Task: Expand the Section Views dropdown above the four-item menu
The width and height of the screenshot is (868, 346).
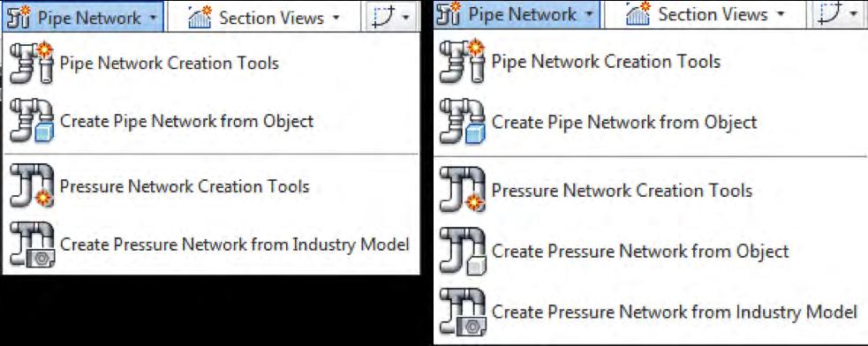Action: 264,17
